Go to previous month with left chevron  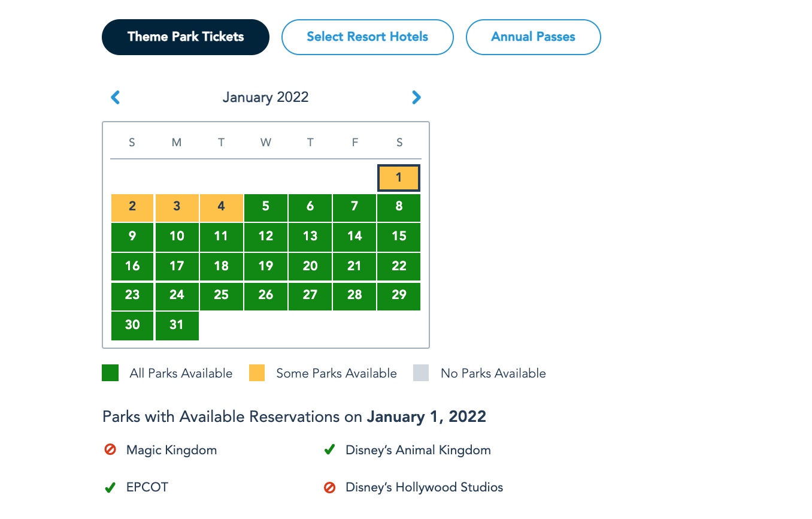pyautogui.click(x=116, y=97)
